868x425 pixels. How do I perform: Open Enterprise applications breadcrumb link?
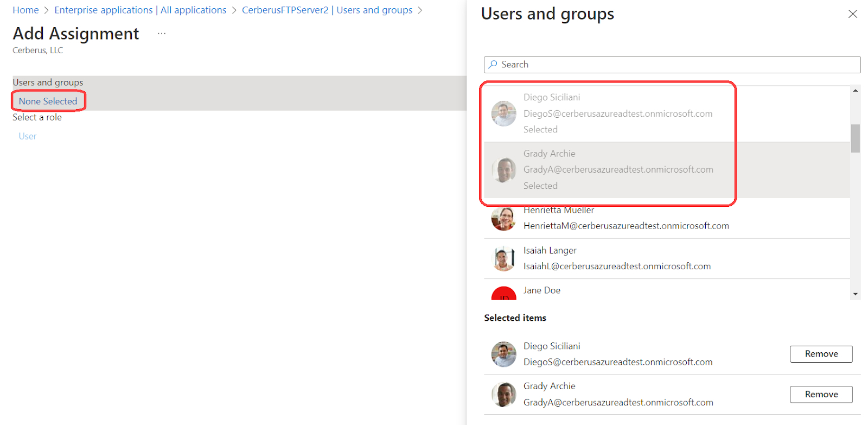[x=140, y=10]
